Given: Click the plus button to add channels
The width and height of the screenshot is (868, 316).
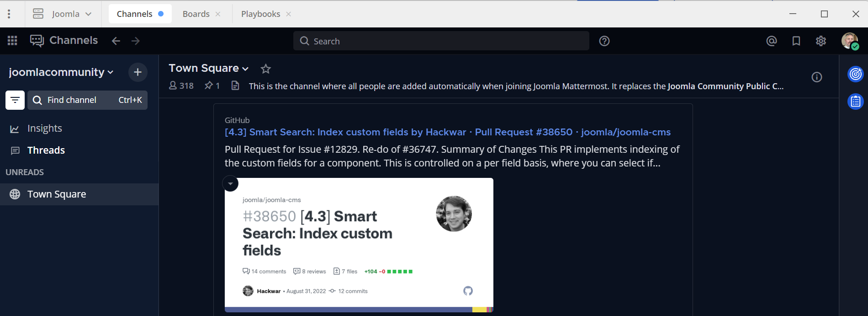Looking at the screenshot, I should (x=138, y=72).
